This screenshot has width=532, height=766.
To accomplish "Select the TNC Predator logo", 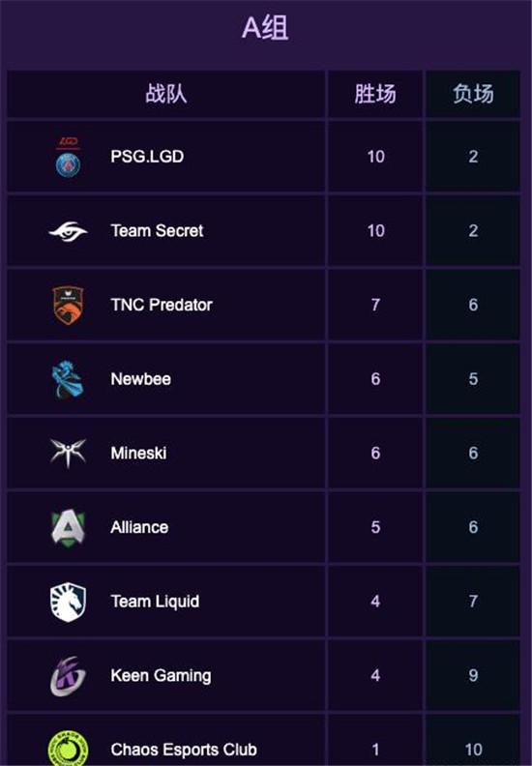I will (x=68, y=306).
